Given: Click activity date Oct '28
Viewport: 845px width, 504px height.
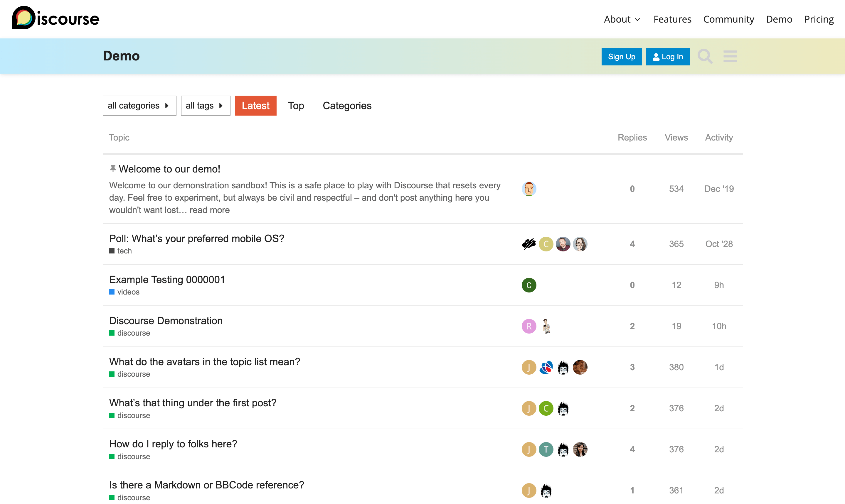Looking at the screenshot, I should click(719, 244).
